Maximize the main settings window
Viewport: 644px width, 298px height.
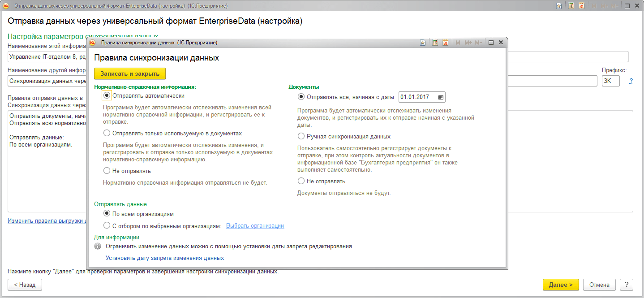click(627, 6)
